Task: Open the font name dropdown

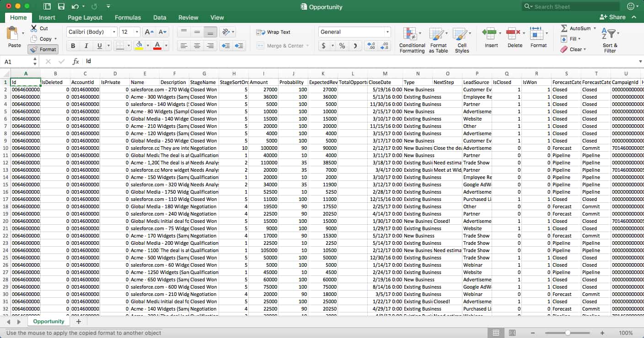Action: pos(114,32)
